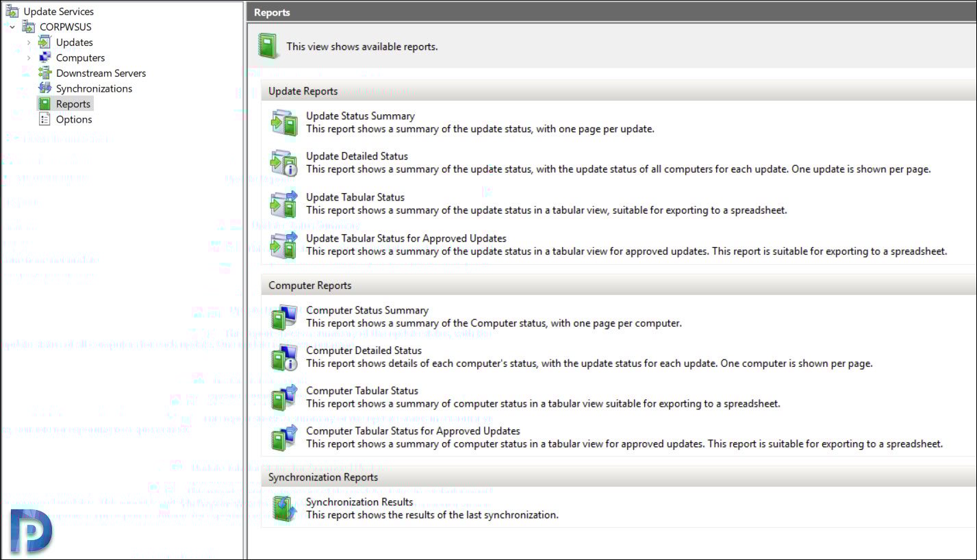Collapse the CORPWSUS server node
This screenshot has height=560, width=977.
12,27
